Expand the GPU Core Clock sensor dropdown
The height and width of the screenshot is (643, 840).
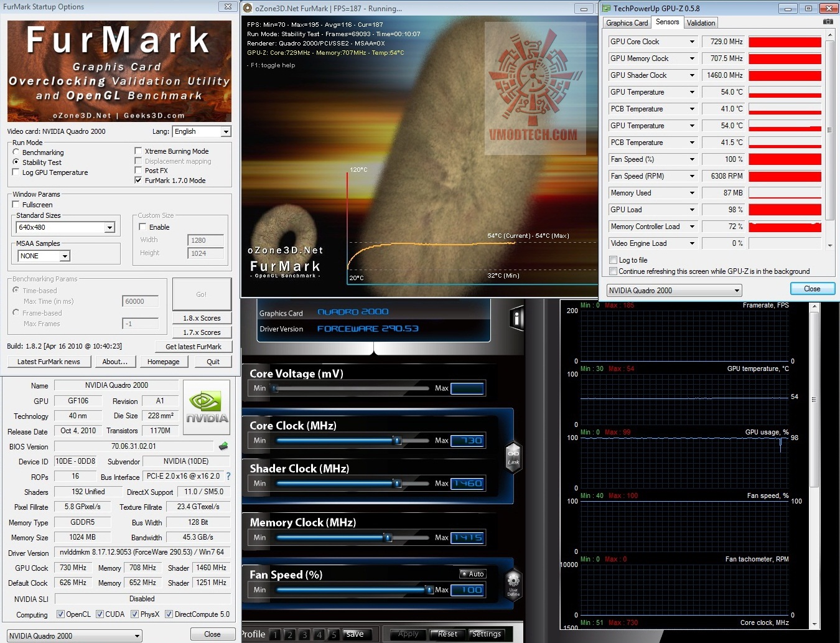(x=692, y=42)
